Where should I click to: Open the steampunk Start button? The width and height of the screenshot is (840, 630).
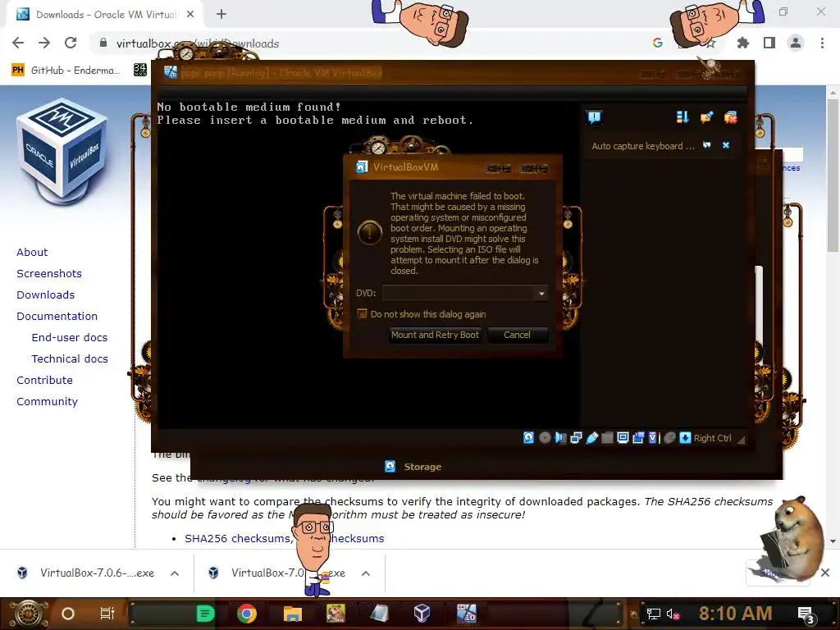[x=29, y=614]
